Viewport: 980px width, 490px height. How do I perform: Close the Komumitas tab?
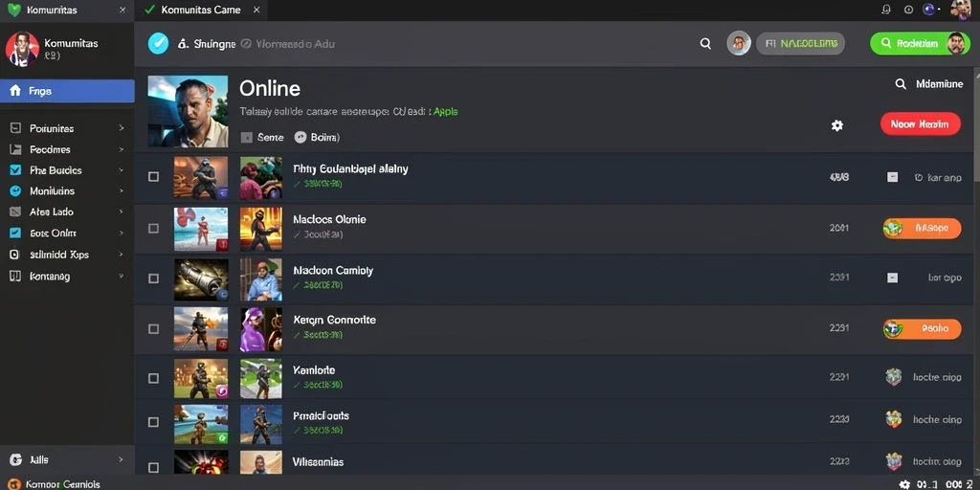coord(122,10)
